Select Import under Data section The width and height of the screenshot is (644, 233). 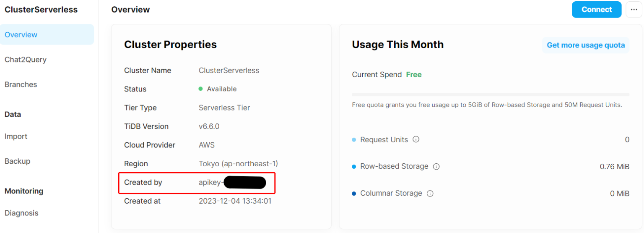pos(16,136)
